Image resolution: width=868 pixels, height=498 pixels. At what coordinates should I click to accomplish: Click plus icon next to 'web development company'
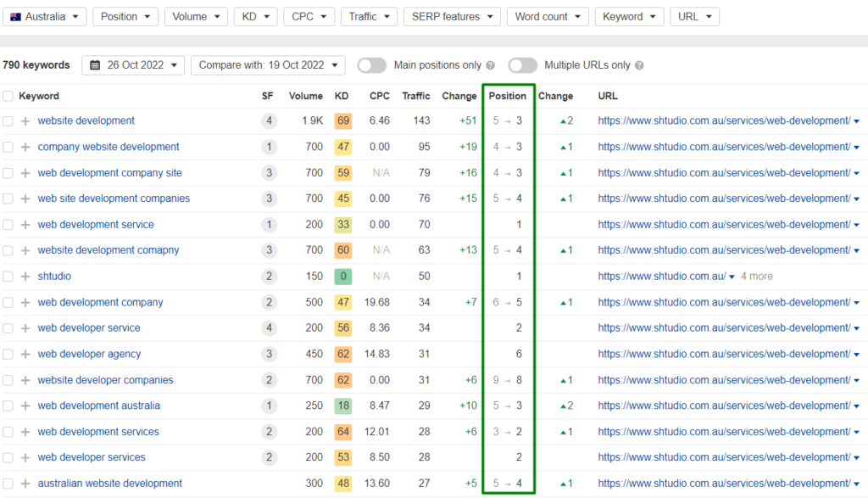tap(25, 303)
